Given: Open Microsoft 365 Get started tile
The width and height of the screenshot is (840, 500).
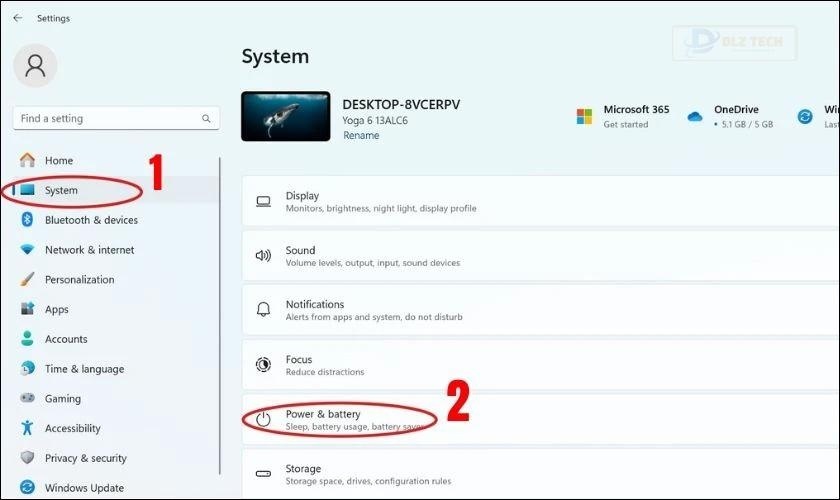Looking at the screenshot, I should [x=623, y=116].
